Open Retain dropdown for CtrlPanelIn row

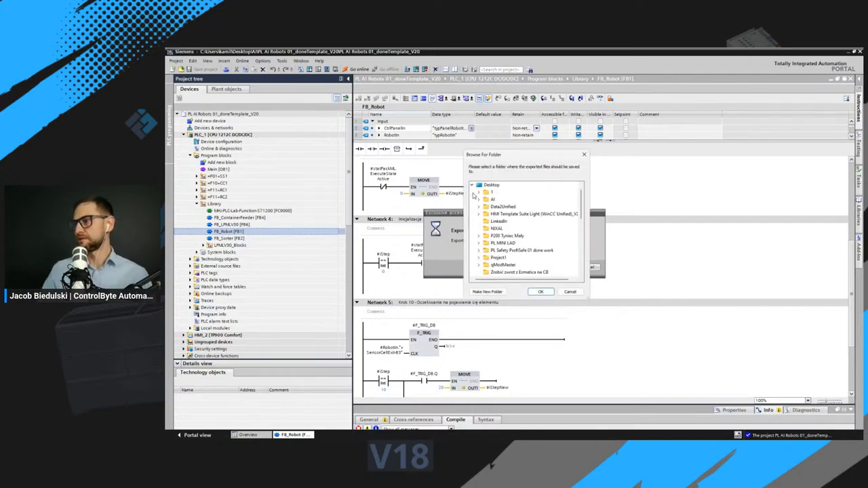click(x=536, y=127)
